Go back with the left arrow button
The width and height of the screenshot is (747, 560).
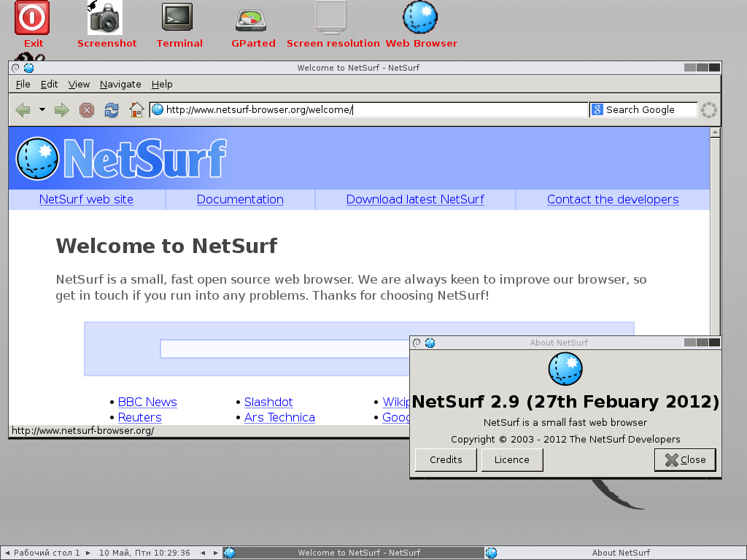coord(23,111)
